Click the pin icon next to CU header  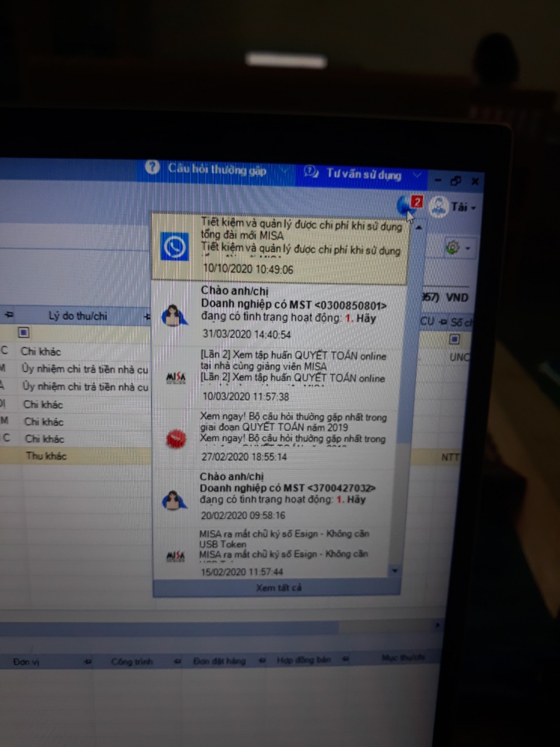tap(442, 322)
